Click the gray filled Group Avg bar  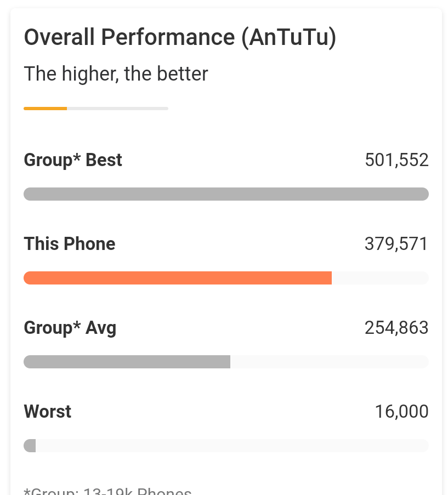point(127,362)
